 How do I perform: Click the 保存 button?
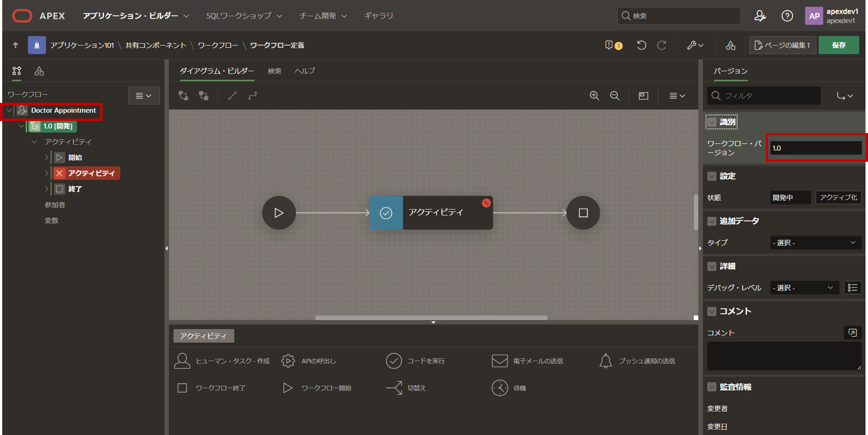839,45
